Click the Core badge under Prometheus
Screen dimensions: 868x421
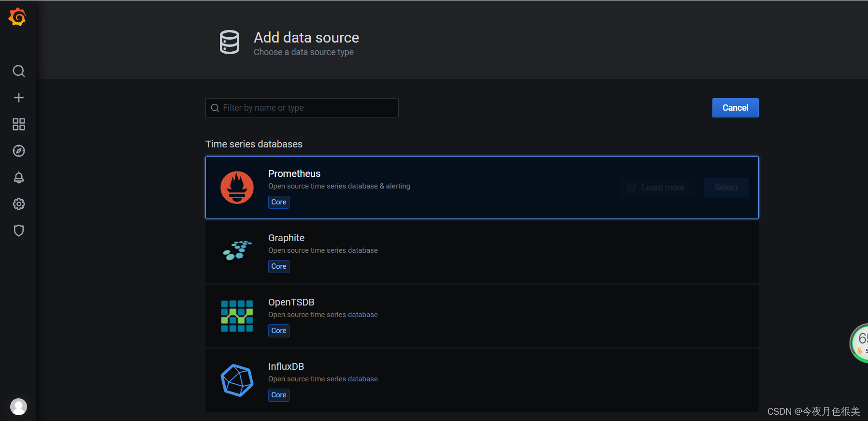tap(279, 202)
